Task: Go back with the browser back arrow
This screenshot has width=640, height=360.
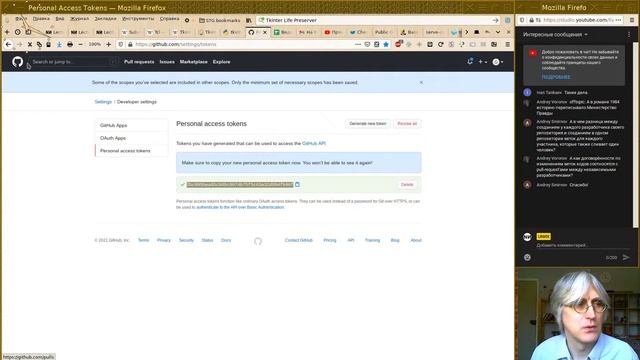Action: [8, 44]
